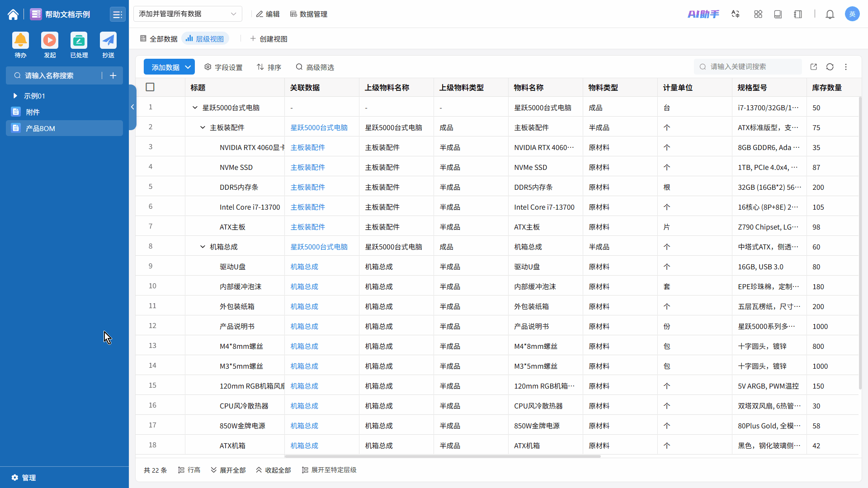Open the 添加数据 button's dropdown arrow
Viewport: 868px width, 488px height.
pyautogui.click(x=188, y=67)
